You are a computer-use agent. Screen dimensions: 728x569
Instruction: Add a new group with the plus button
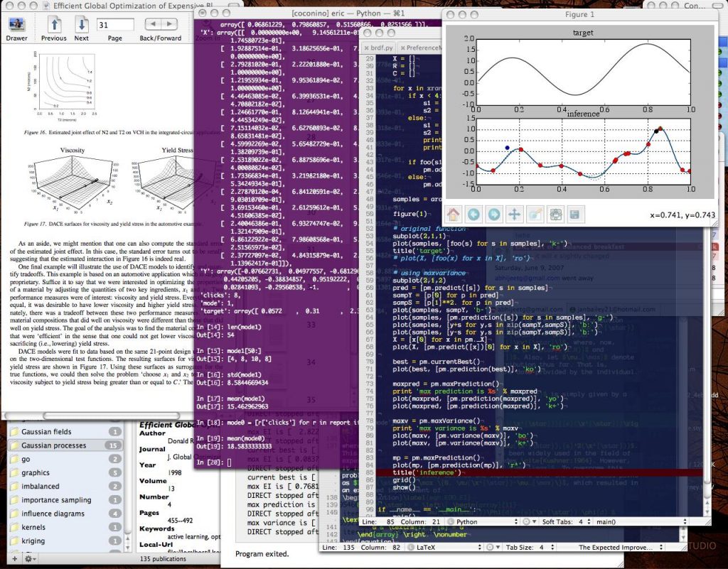[x=15, y=558]
